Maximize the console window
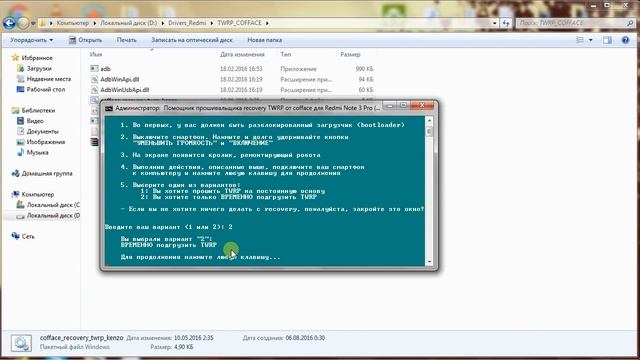 (403, 106)
